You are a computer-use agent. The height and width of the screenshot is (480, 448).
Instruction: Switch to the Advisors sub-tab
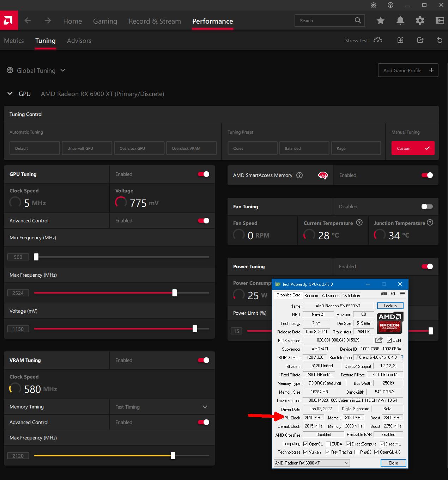tap(79, 41)
